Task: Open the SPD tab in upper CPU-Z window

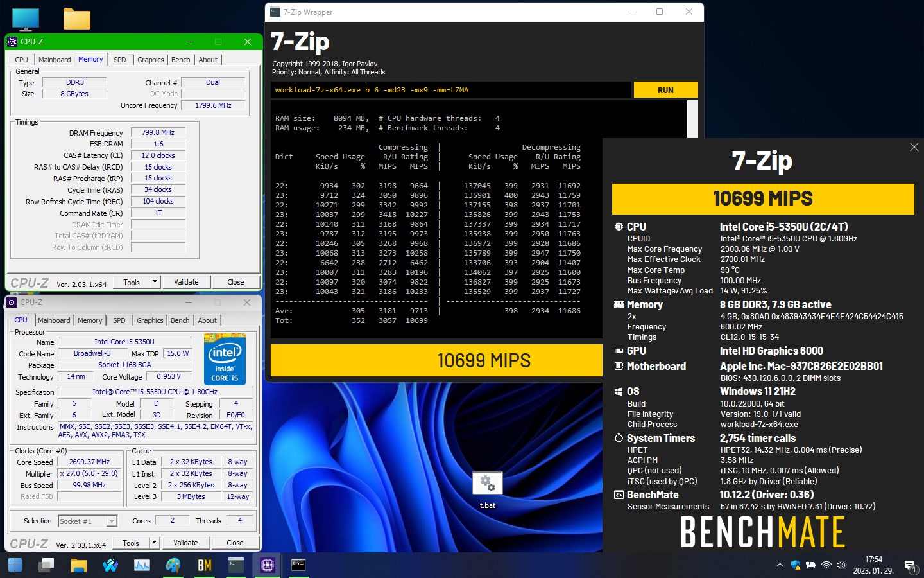Action: [120, 60]
